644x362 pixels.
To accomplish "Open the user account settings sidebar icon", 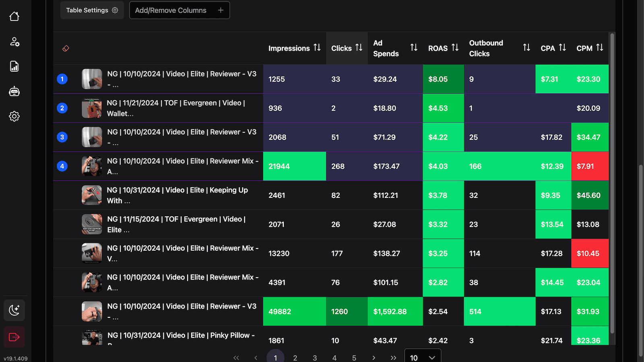I will tap(14, 41).
